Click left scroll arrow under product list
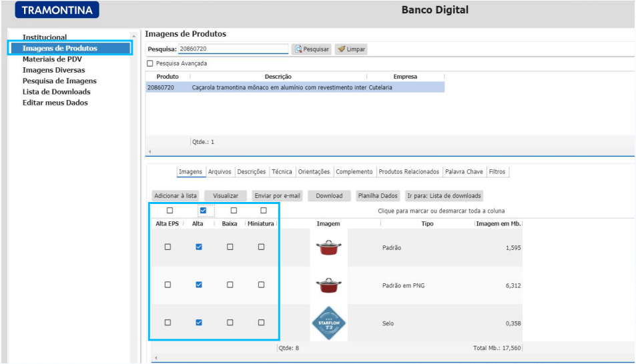This screenshot has width=636, height=364. 150,151
